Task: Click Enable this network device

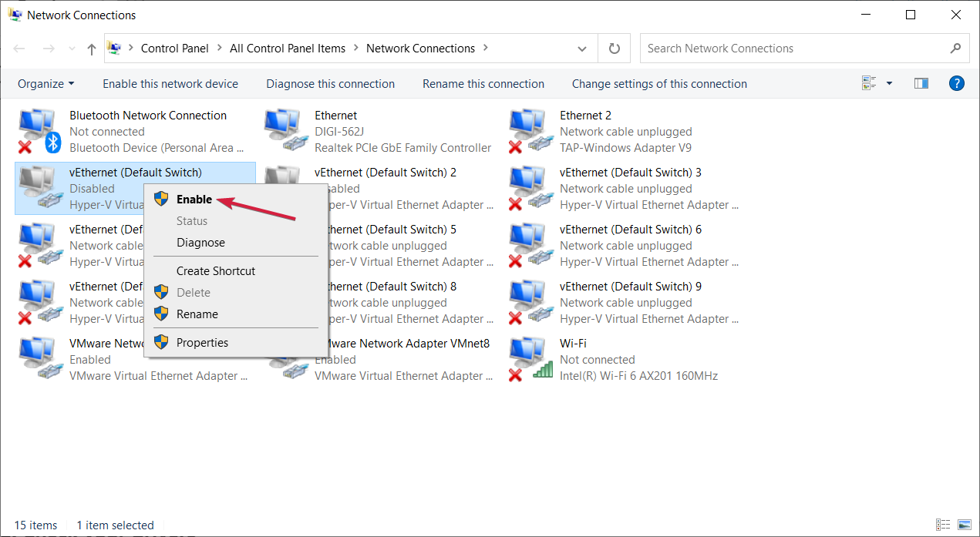Action: (170, 84)
